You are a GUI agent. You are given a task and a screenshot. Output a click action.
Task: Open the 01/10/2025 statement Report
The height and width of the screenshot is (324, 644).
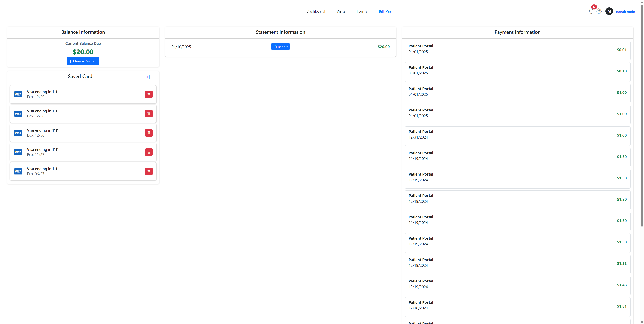pos(280,47)
